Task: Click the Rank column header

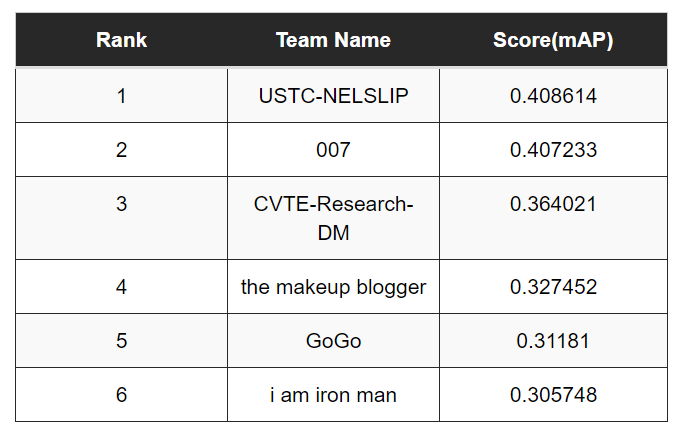Action: pyautogui.click(x=121, y=40)
